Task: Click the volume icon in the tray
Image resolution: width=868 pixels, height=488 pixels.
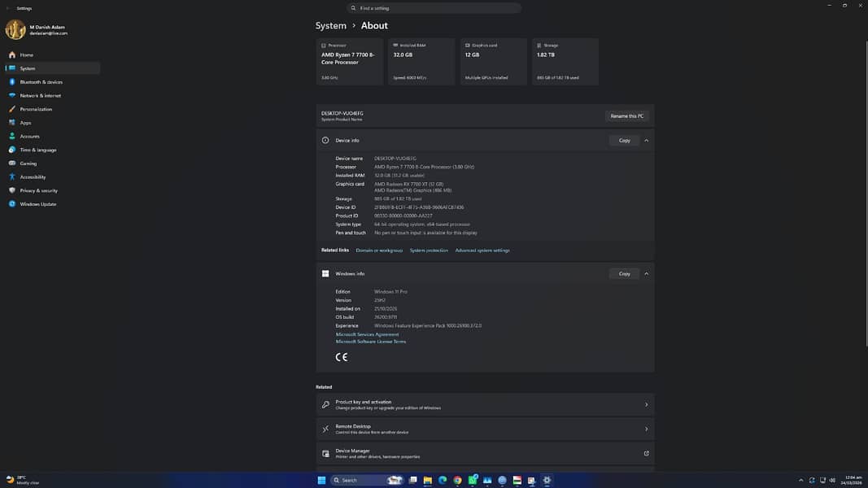Action: (832, 480)
